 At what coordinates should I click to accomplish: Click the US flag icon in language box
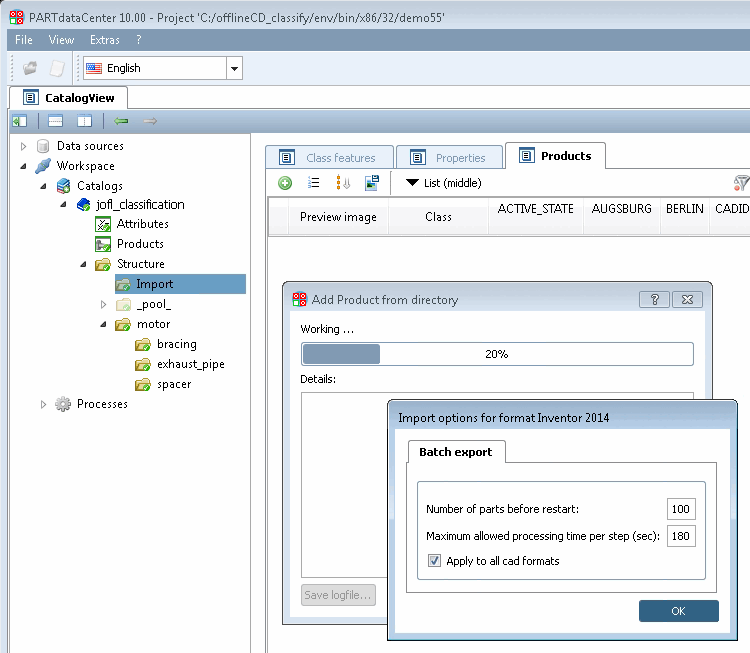click(x=94, y=68)
